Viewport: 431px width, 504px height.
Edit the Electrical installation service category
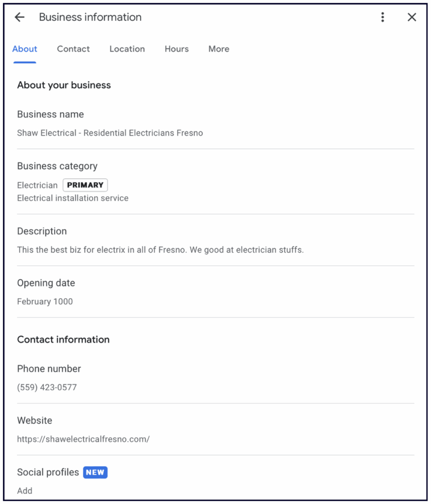coord(73,198)
